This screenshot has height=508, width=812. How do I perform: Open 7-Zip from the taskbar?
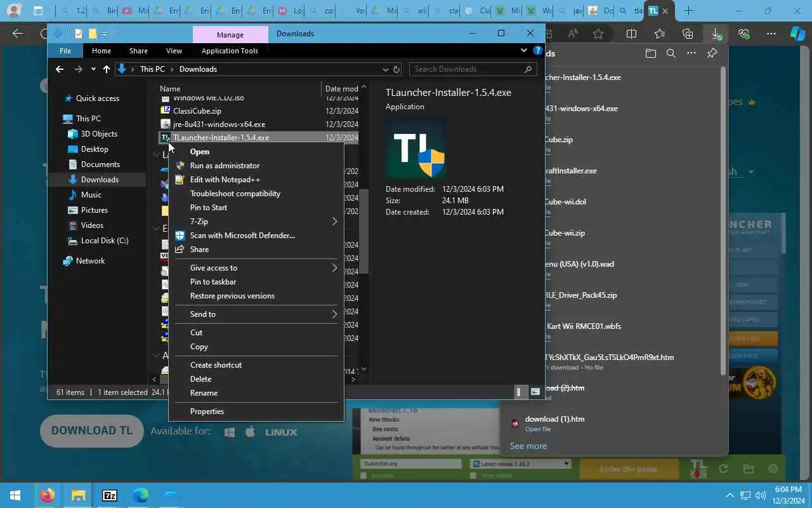(110, 495)
